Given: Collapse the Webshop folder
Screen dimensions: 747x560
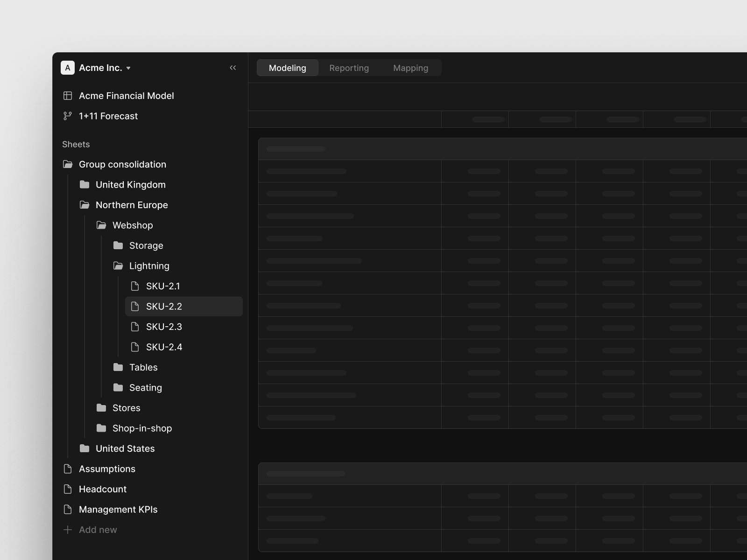Looking at the screenshot, I should (x=101, y=225).
